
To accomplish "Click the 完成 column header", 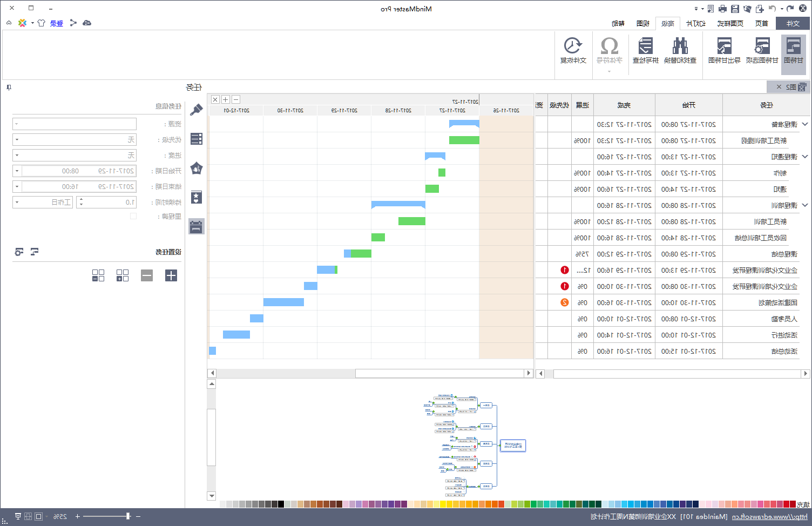I will point(624,105).
